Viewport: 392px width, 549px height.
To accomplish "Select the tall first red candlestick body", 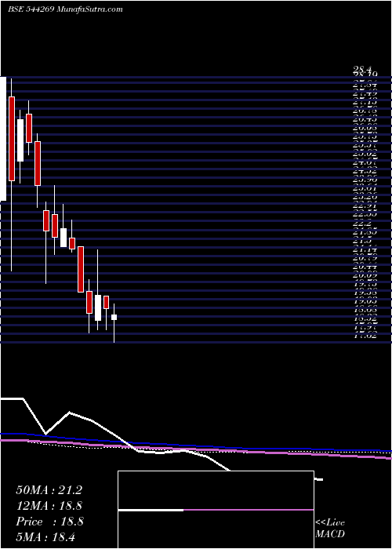I will [12, 139].
